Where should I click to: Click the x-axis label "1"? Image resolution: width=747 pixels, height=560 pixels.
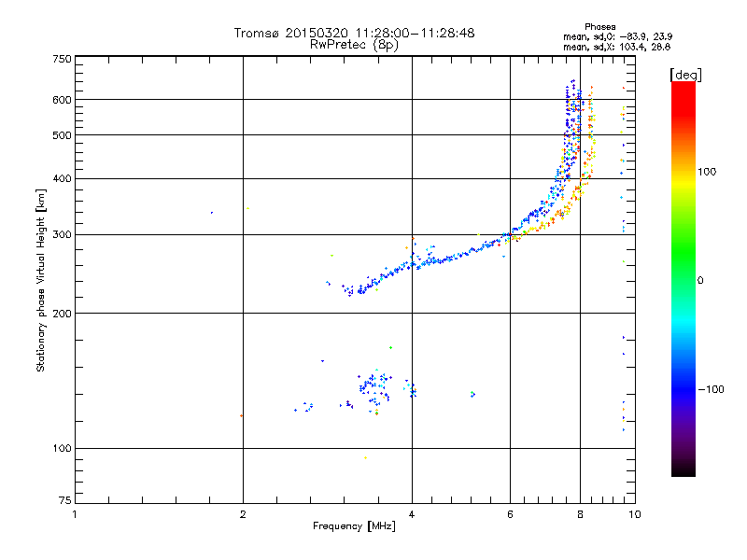pyautogui.click(x=75, y=514)
